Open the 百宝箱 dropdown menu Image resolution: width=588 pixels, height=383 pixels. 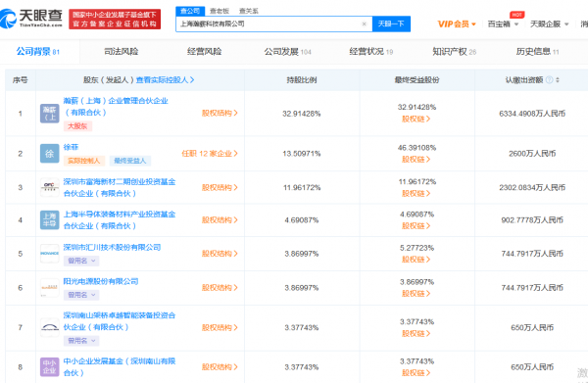pyautogui.click(x=503, y=24)
